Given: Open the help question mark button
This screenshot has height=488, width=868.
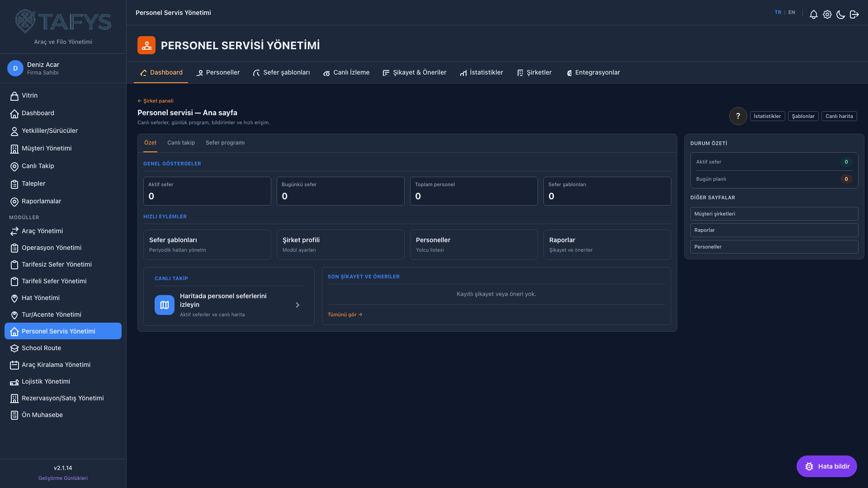Looking at the screenshot, I should coord(738,116).
